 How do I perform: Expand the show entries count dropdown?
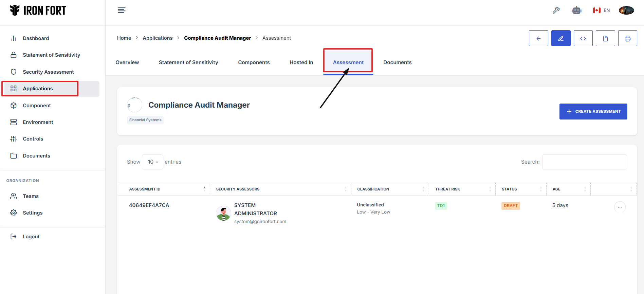tap(153, 162)
